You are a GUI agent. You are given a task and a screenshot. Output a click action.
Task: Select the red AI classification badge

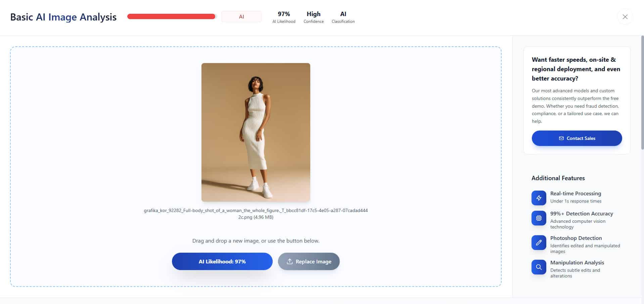(x=241, y=17)
